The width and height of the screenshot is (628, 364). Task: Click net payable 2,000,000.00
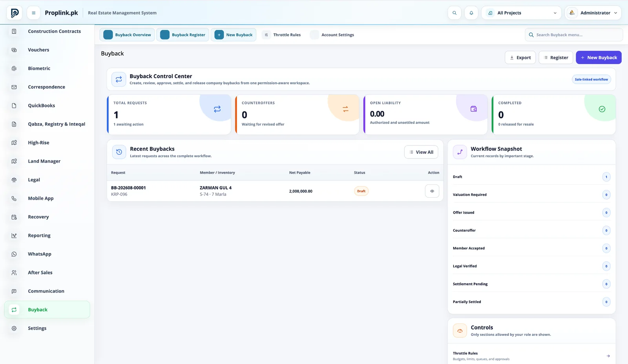(301, 191)
